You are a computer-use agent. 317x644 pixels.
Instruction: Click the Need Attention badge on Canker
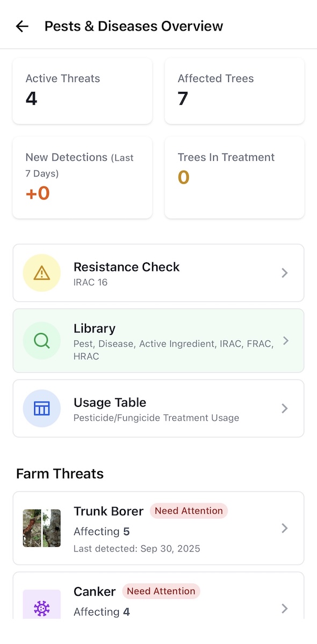[161, 591]
